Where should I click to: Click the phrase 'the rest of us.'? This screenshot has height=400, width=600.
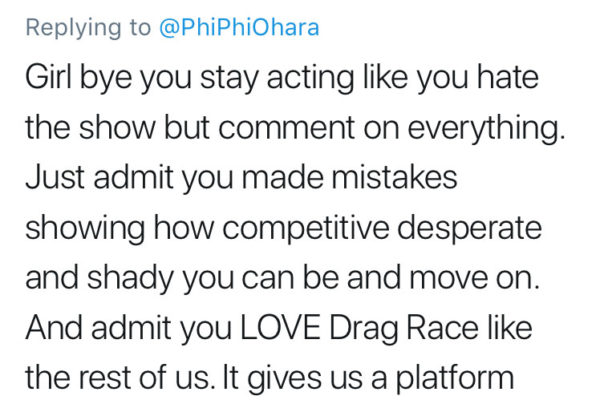click(x=118, y=378)
